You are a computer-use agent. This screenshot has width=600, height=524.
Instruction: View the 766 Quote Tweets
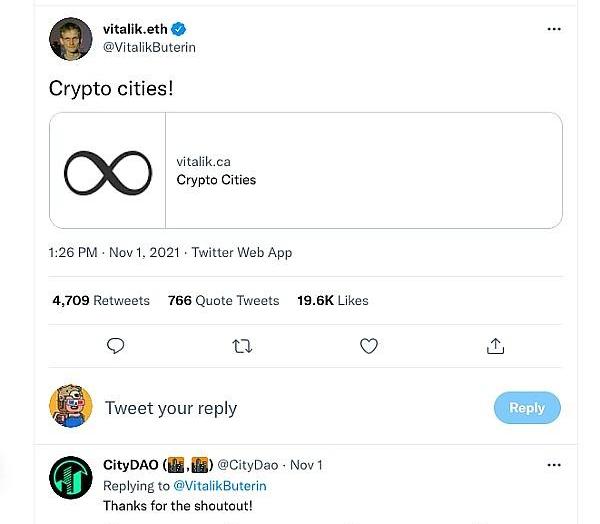coord(224,300)
